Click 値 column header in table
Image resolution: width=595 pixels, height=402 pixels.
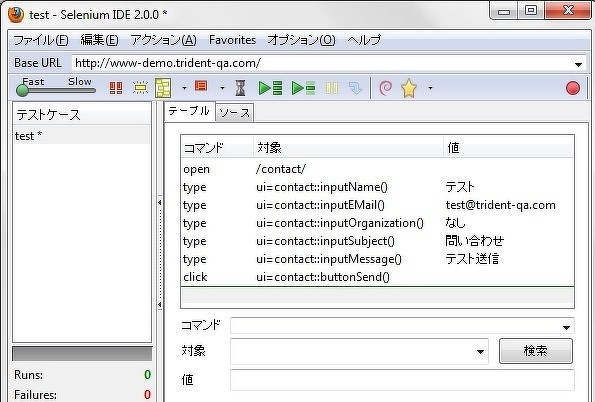point(508,148)
